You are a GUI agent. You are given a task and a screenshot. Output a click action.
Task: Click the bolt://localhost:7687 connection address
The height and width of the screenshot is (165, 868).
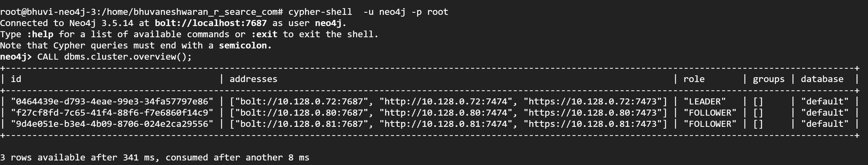pyautogui.click(x=211, y=23)
